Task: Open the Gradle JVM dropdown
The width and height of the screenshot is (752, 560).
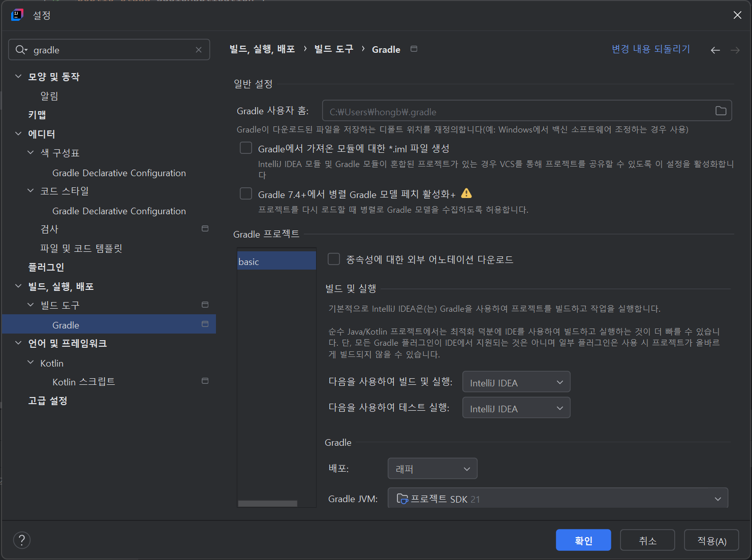Action: tap(558, 498)
